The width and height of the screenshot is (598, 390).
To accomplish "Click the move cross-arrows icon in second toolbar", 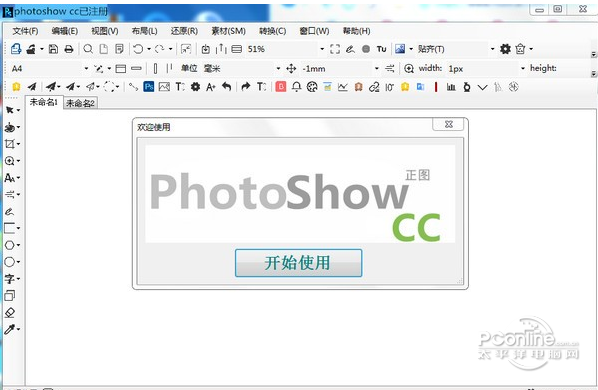I will [291, 69].
